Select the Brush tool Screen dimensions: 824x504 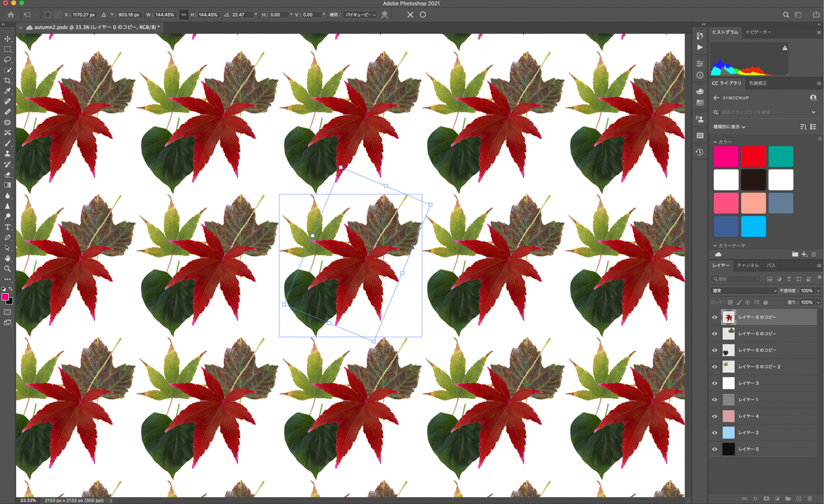tap(8, 144)
